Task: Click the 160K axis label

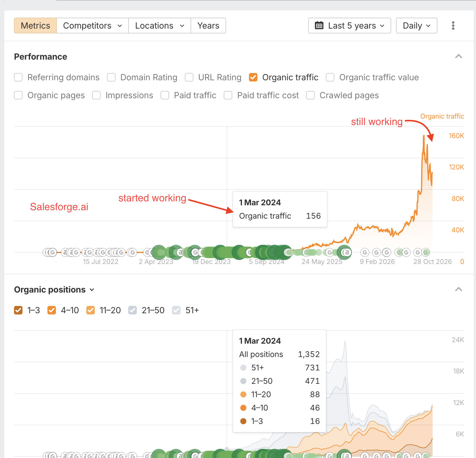Action: tap(457, 136)
